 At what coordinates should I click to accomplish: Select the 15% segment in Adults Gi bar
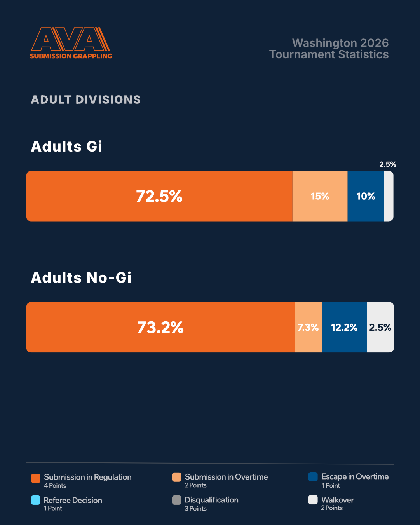pos(320,196)
